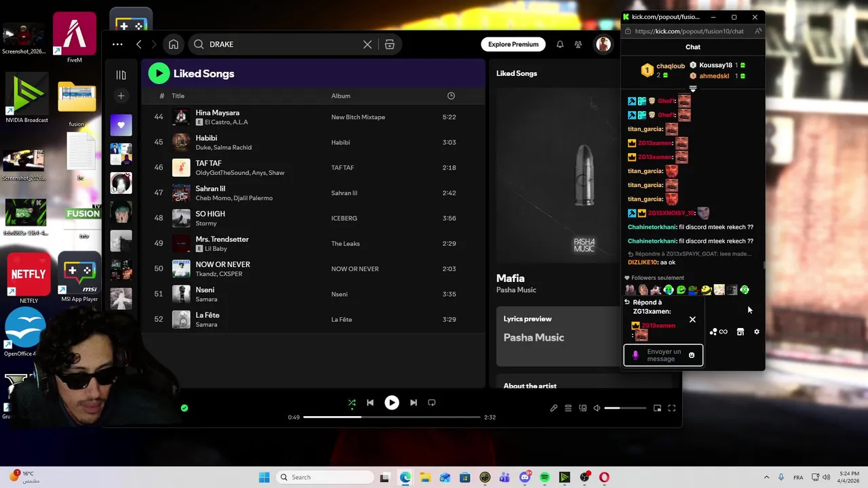The height and width of the screenshot is (488, 868).
Task: Open Liked Songs heart in sidebar
Action: pyautogui.click(x=121, y=125)
